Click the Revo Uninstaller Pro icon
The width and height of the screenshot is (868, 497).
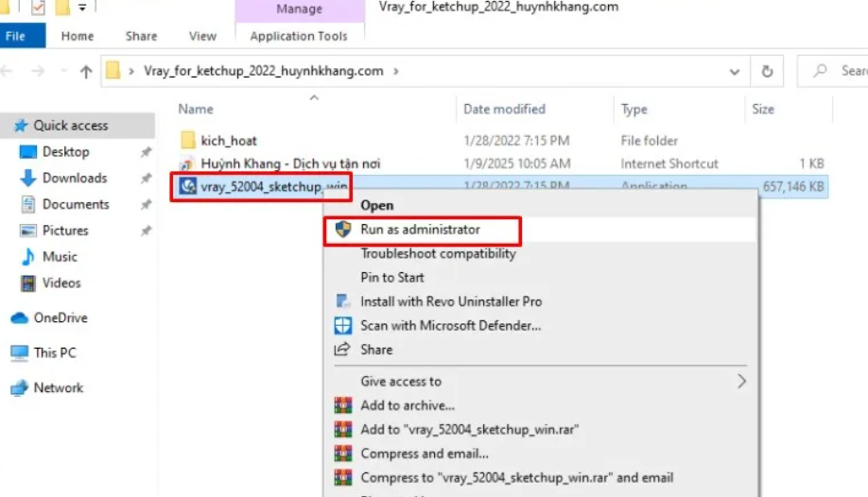click(343, 301)
